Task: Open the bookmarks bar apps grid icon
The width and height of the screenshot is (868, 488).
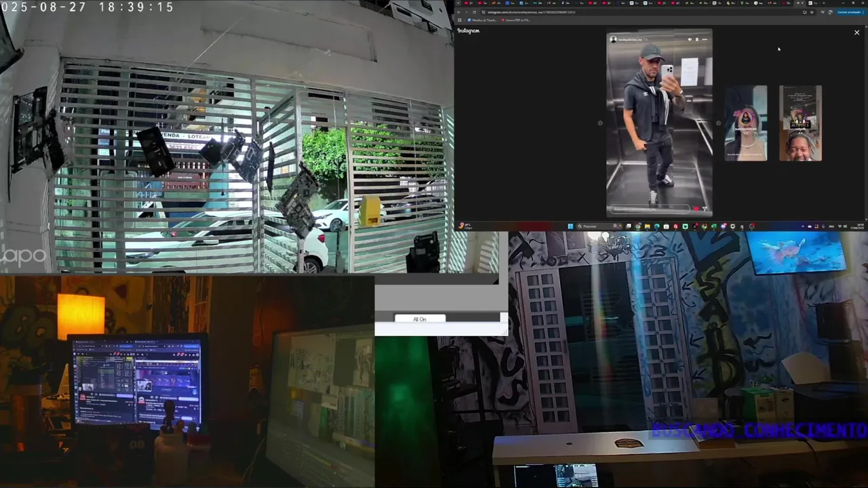Action: 459,20
